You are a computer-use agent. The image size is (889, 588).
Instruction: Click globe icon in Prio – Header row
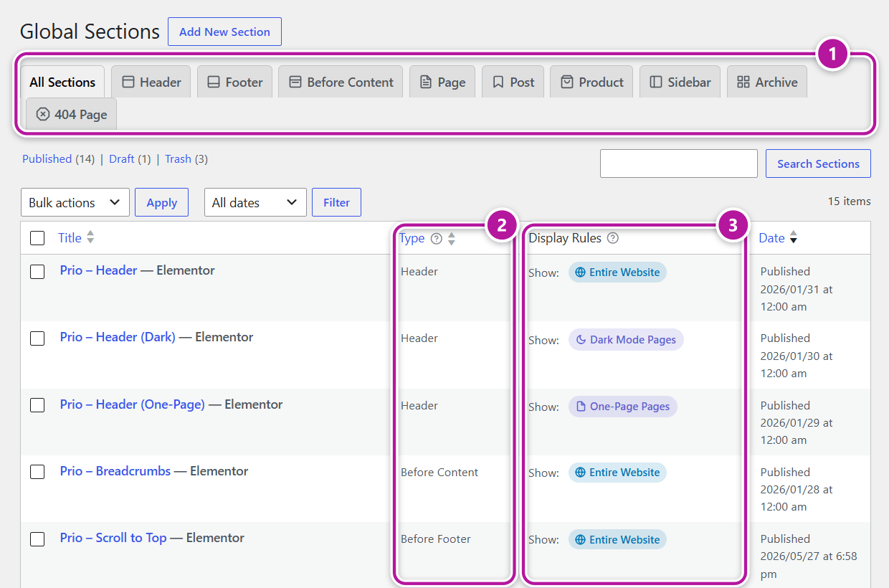580,272
